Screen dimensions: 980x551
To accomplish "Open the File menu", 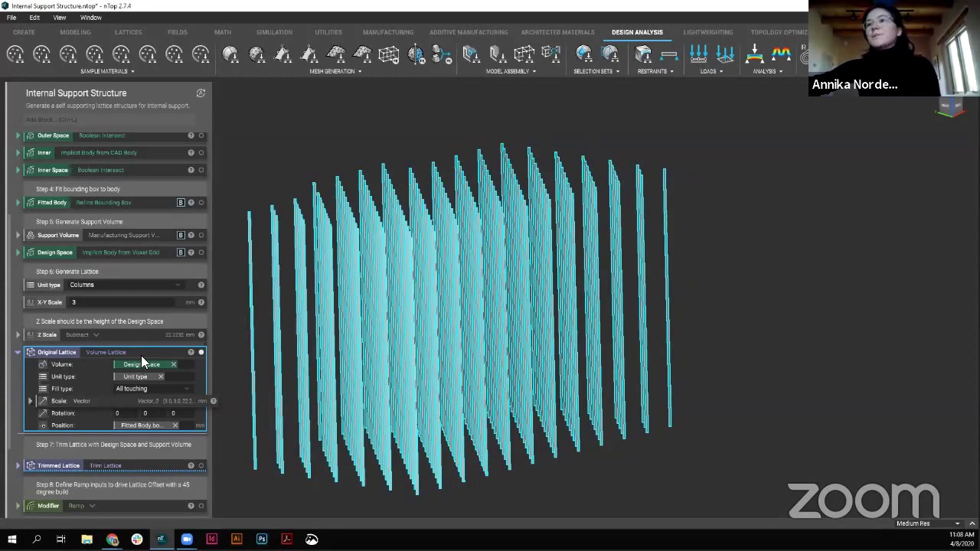I will tap(11, 18).
